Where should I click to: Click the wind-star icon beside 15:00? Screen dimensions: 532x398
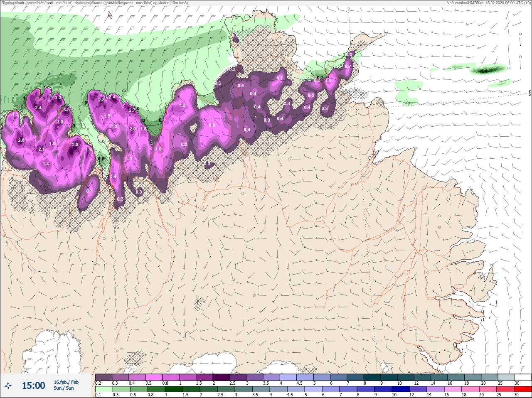tap(8, 386)
